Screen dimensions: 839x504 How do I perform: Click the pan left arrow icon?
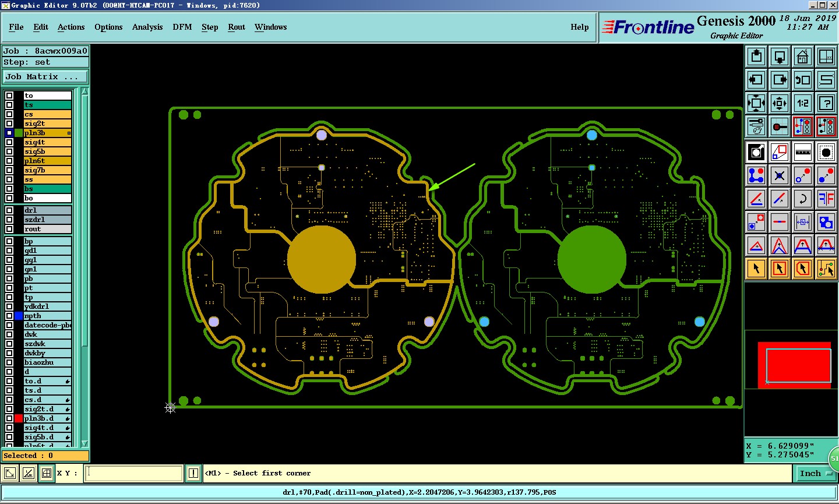[x=756, y=80]
